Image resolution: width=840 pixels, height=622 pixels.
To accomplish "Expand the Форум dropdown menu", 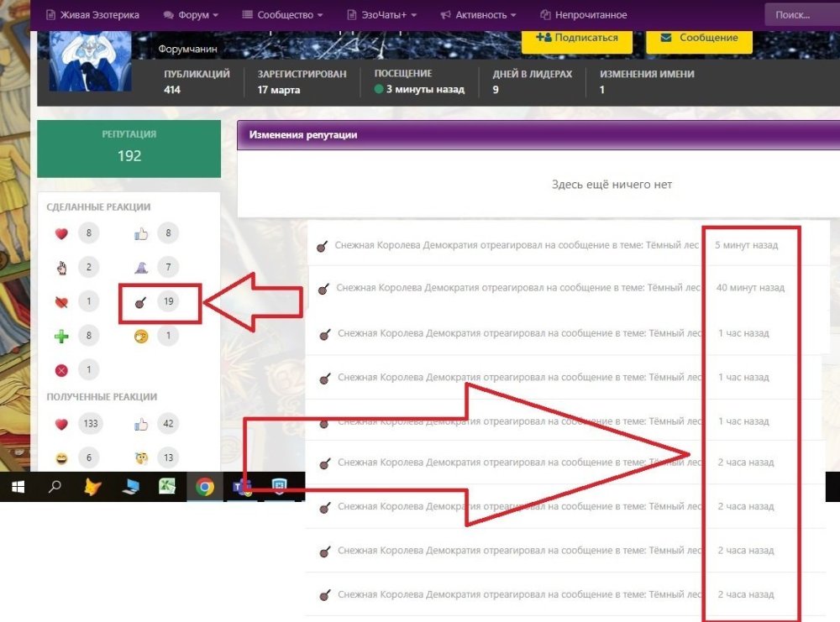I will [191, 15].
